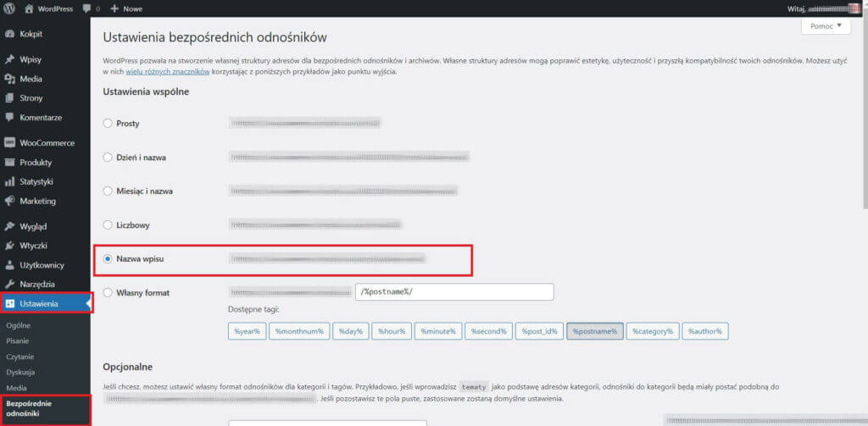
Task: Open the Wpisy menu label
Action: 31,60
